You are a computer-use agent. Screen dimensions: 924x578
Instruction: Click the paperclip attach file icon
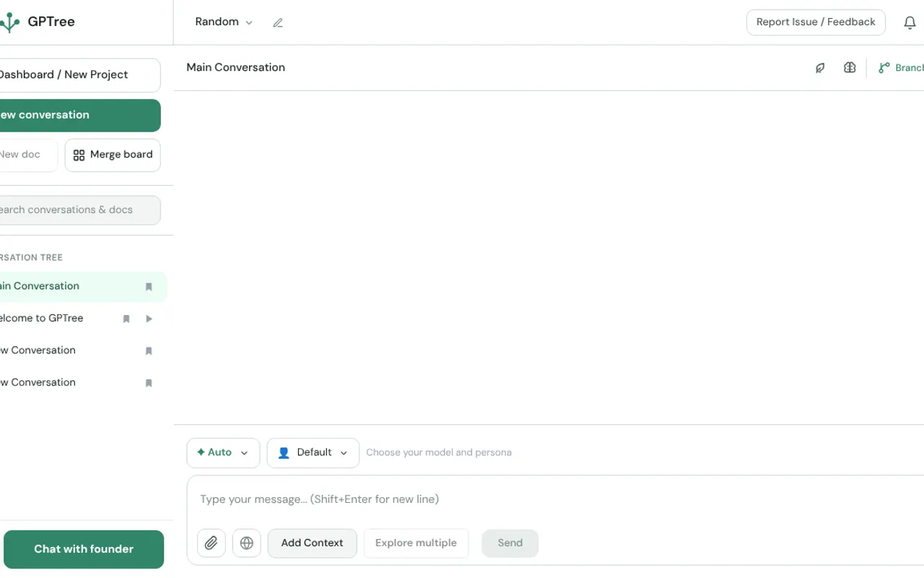212,543
